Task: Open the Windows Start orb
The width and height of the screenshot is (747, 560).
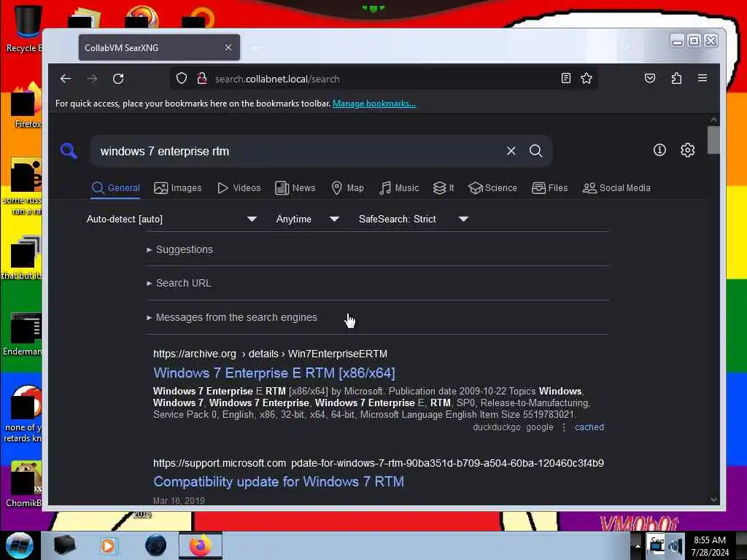Action: (20, 545)
